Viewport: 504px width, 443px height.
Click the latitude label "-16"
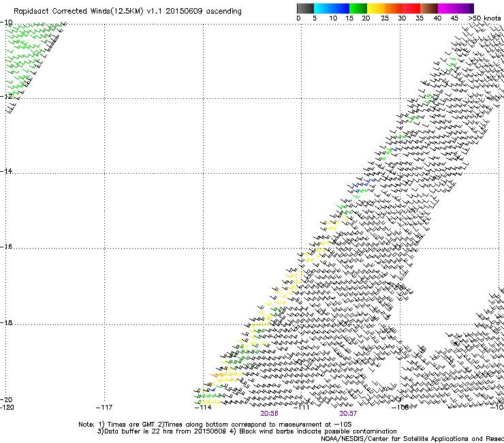[7, 247]
